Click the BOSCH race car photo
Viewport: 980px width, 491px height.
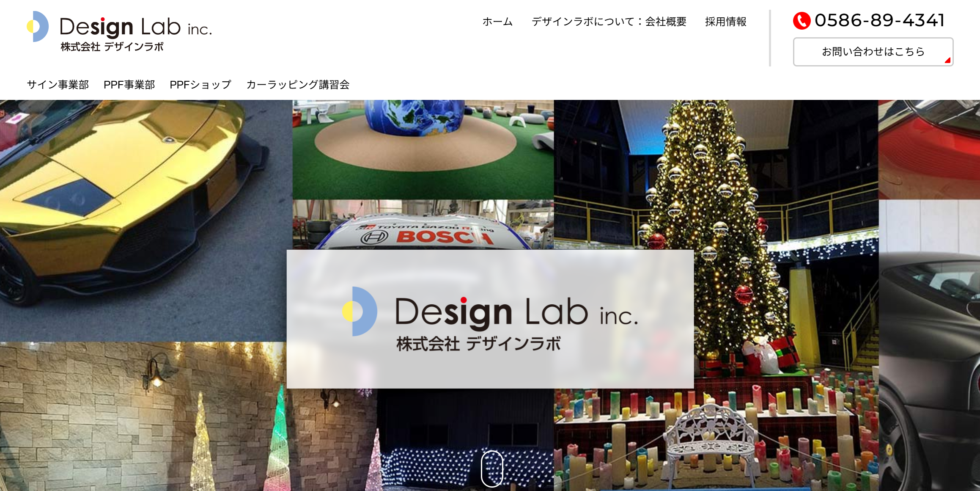coord(423,225)
